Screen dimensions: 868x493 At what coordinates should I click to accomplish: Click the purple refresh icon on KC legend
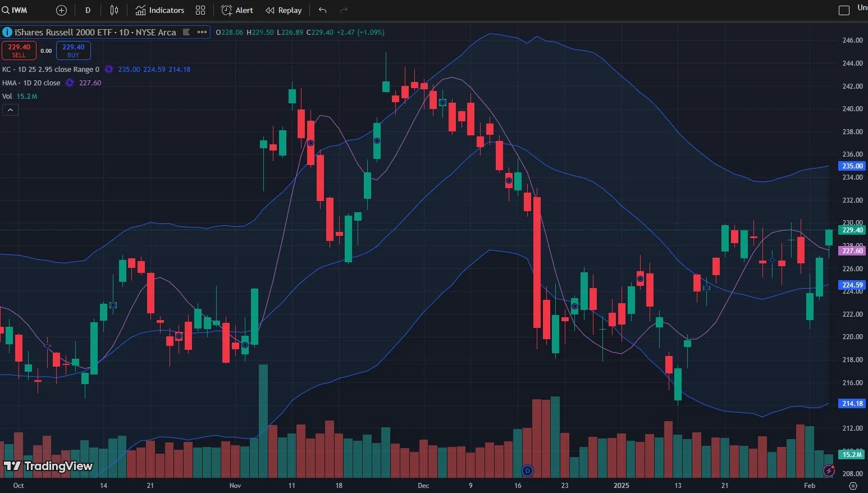coord(109,70)
